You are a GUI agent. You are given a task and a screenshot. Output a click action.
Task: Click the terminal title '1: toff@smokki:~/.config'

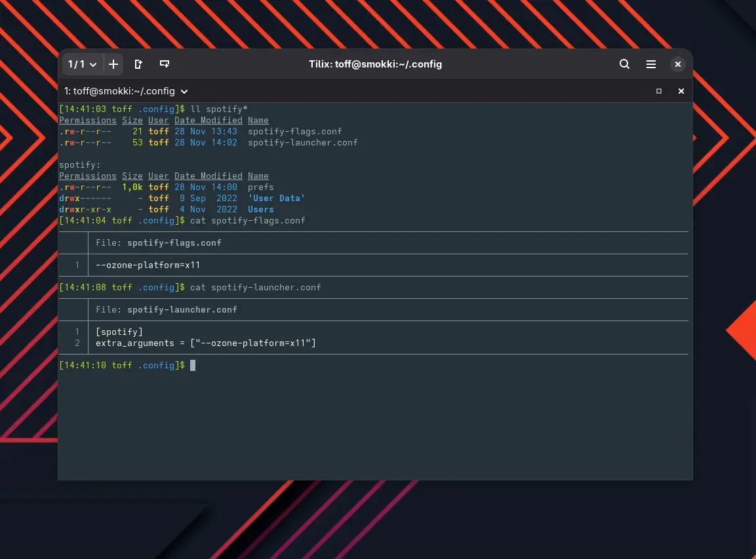(119, 91)
